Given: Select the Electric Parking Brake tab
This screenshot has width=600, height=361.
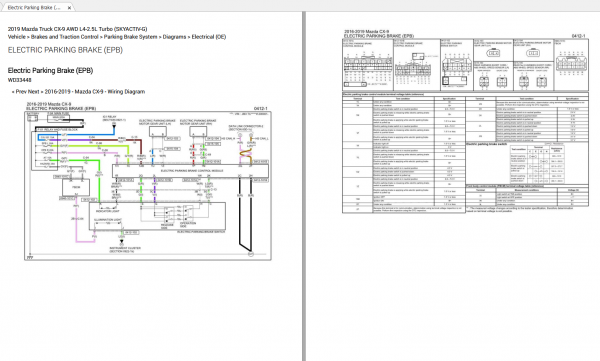Looking at the screenshot, I should pyautogui.click(x=37, y=7).
